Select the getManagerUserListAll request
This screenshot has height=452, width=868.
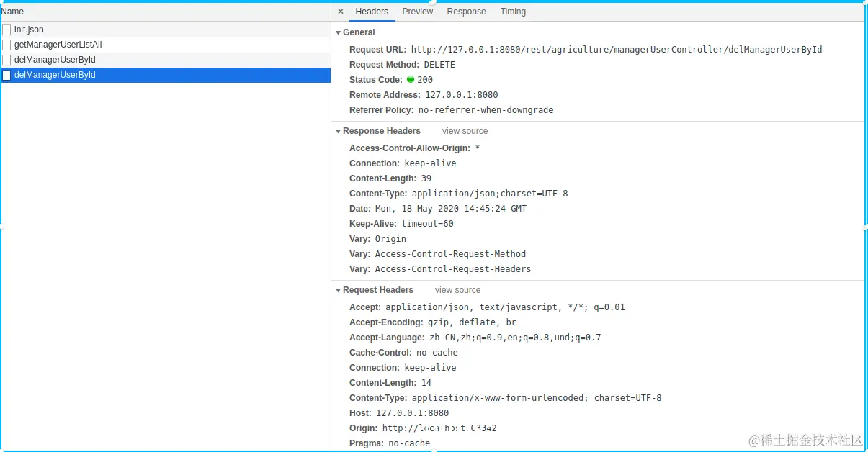(x=166, y=45)
